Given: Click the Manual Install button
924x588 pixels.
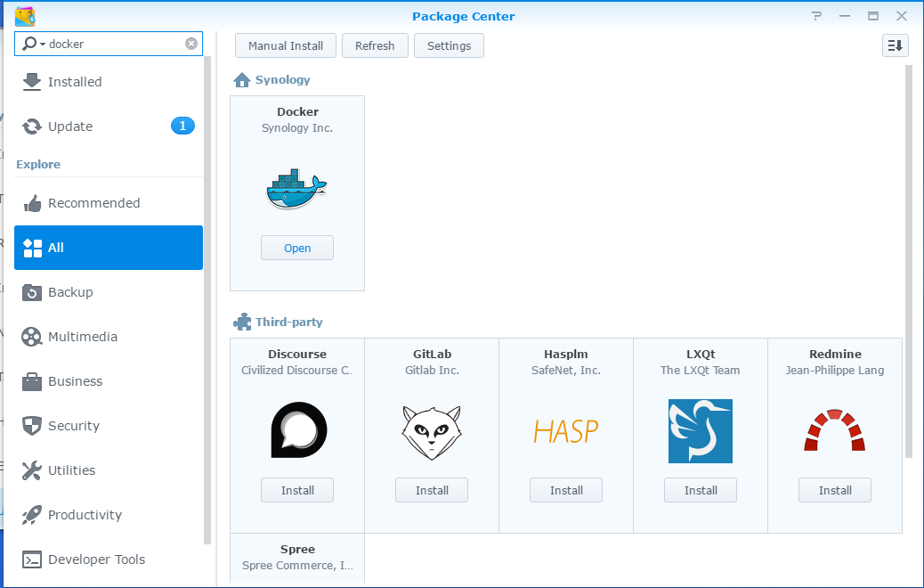Looking at the screenshot, I should click(x=286, y=45).
